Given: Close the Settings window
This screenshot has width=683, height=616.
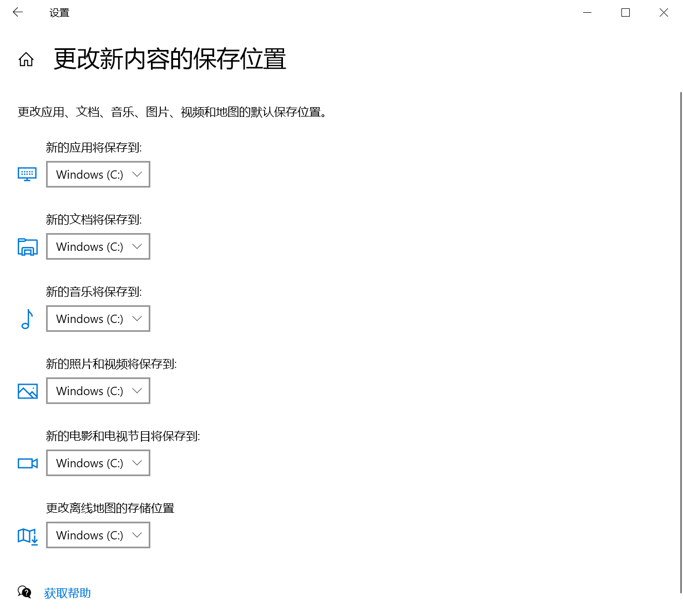Looking at the screenshot, I should coord(664,12).
